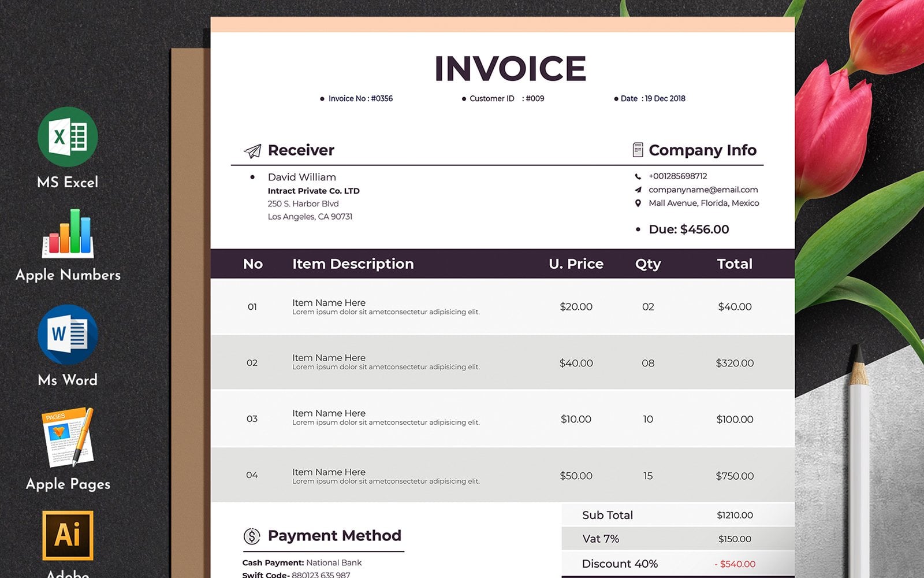
Task: Select the Discount 40% row amount
Action: coord(735,564)
